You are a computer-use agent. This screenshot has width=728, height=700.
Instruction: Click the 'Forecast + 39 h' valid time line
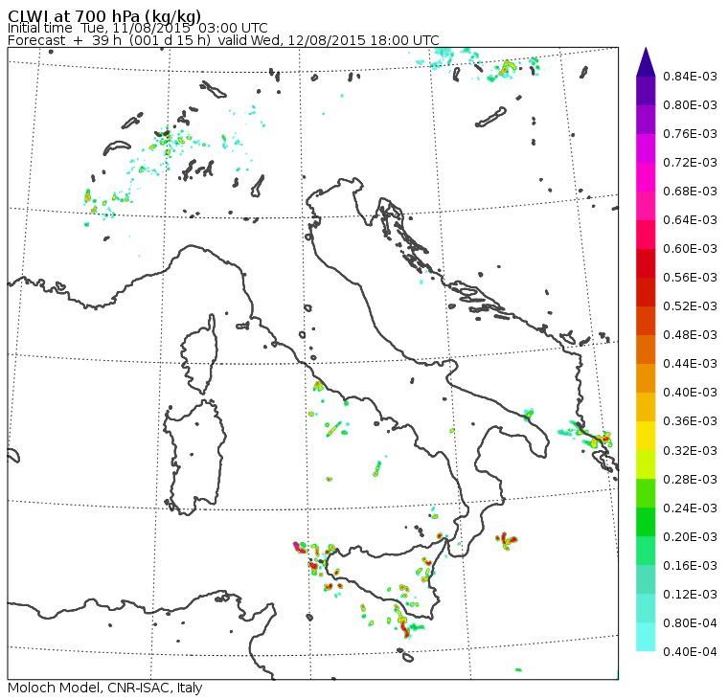(x=223, y=40)
